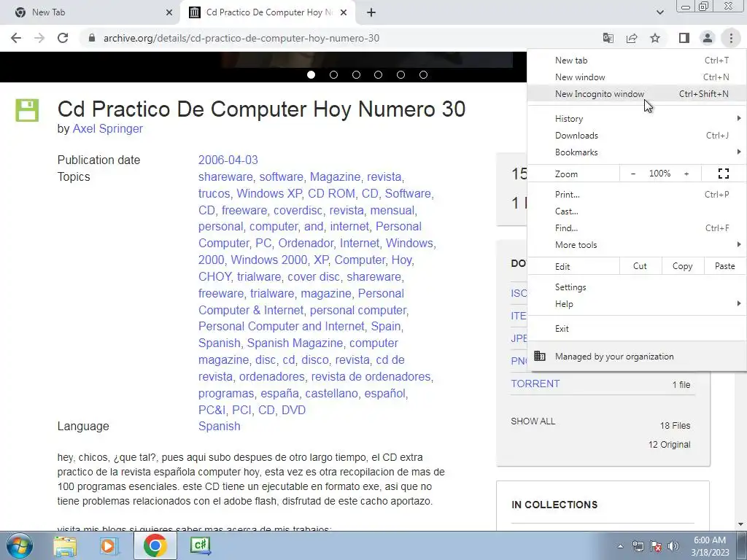This screenshot has width=747, height=560.
Task: Choose Cast from the menu
Action: pyautogui.click(x=636, y=211)
